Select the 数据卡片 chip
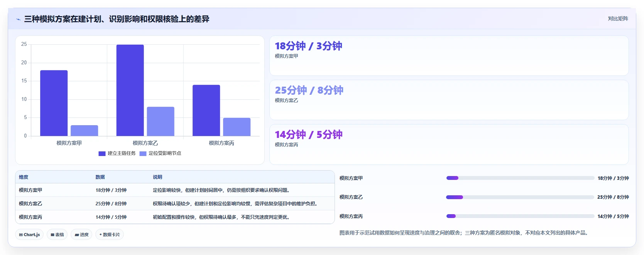This screenshot has height=255, width=644. [110, 235]
